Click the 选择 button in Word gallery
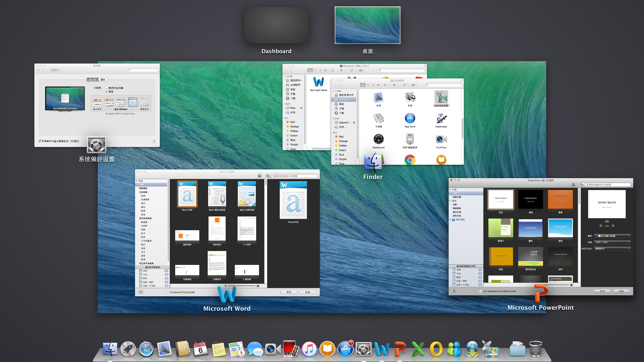Image resolution: width=644 pixels, height=362 pixels. click(308, 292)
